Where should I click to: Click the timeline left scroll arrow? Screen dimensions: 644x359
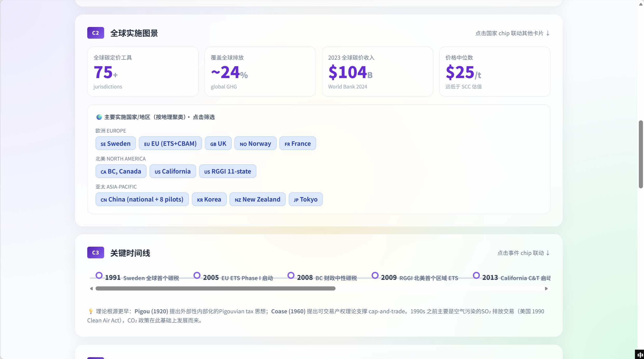[91, 289]
